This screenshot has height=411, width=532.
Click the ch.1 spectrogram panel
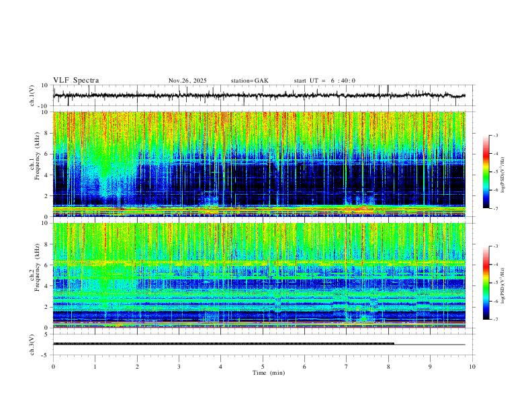(x=259, y=164)
